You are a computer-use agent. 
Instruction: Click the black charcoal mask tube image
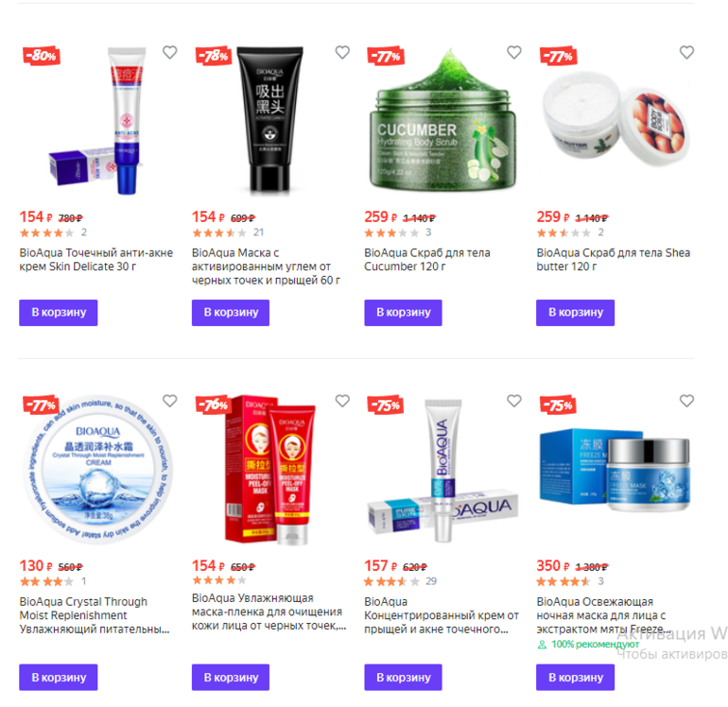pyautogui.click(x=270, y=120)
